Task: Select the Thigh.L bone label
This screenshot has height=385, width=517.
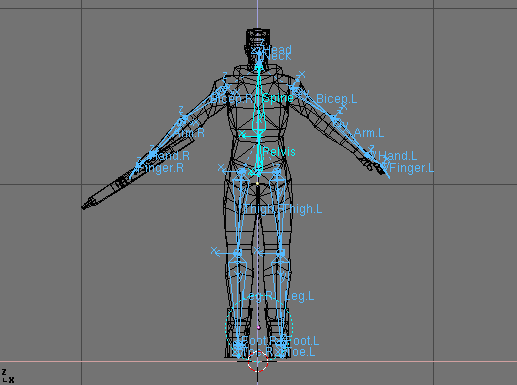Action: click(303, 209)
